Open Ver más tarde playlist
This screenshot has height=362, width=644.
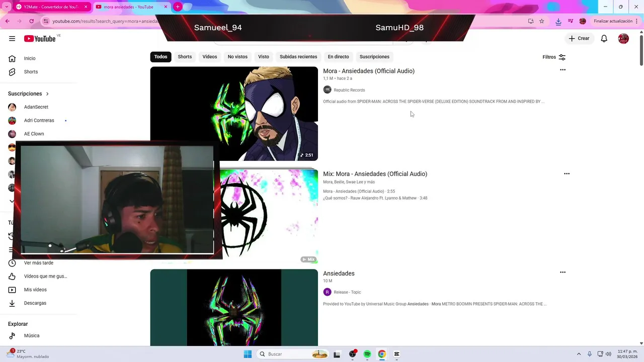point(38,263)
